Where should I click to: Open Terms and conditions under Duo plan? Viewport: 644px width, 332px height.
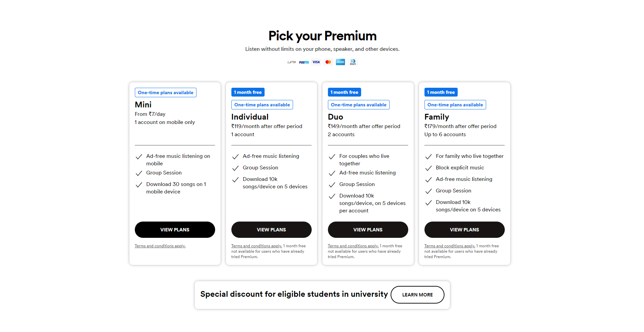353,246
